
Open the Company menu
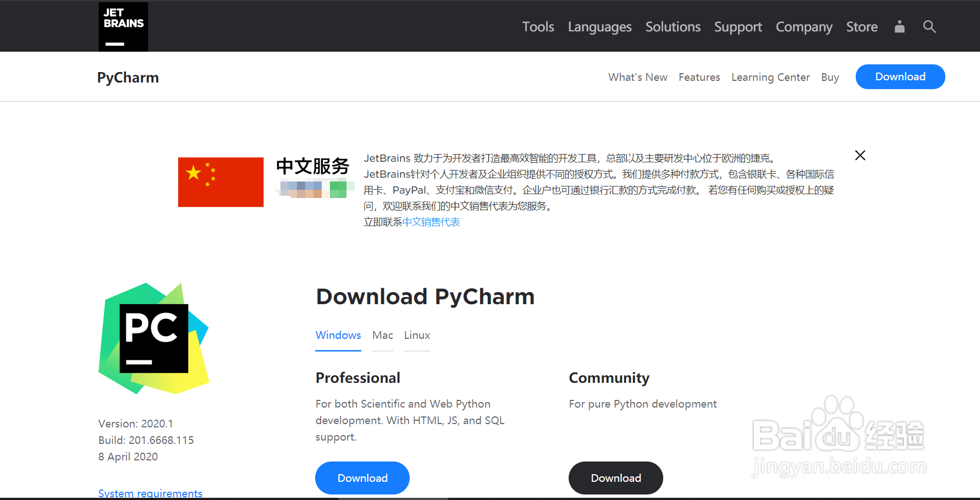coord(804,27)
